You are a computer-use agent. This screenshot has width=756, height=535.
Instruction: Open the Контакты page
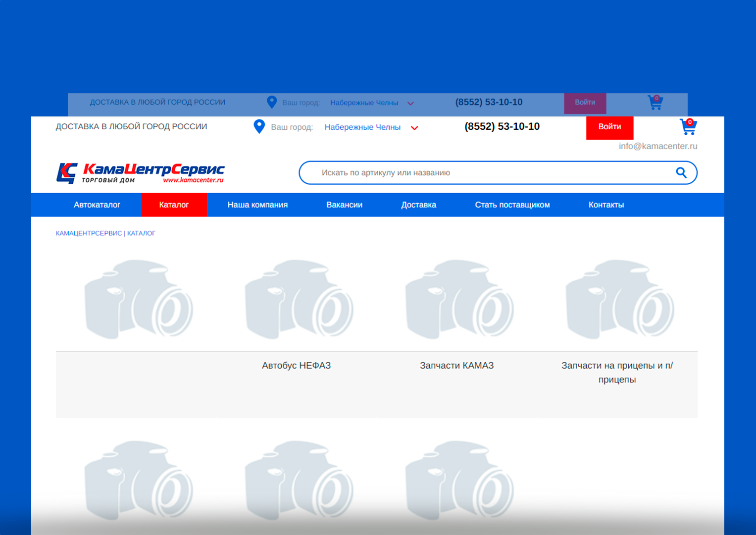pyautogui.click(x=606, y=205)
